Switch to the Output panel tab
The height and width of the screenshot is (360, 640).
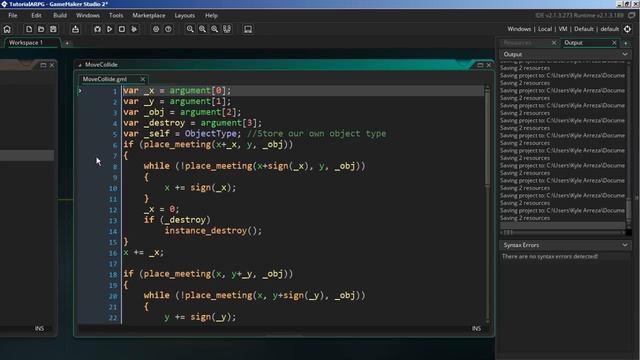click(573, 43)
